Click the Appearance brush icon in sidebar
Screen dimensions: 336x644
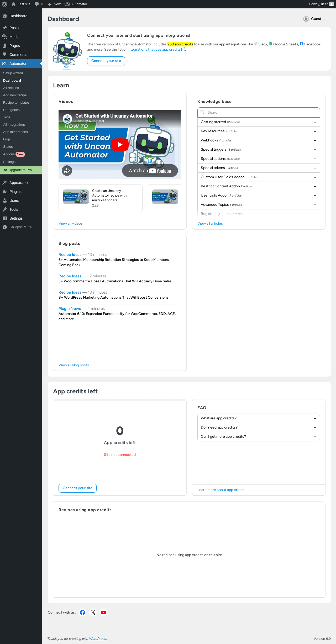click(5, 183)
